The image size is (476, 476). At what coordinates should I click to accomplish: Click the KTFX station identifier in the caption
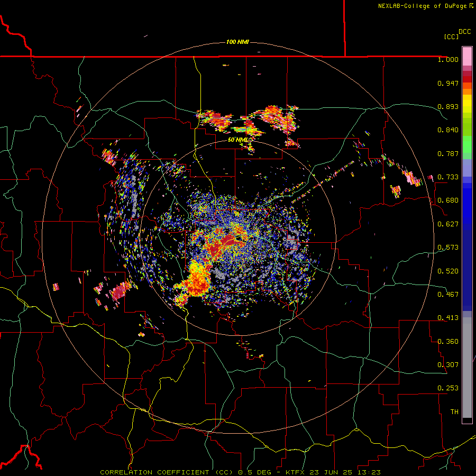point(295,472)
